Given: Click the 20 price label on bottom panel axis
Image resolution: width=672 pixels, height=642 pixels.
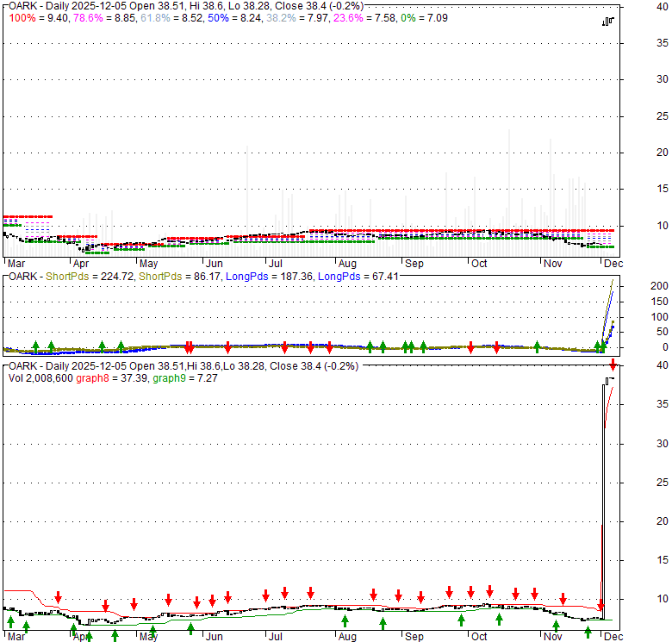Looking at the screenshot, I should 663,521.
